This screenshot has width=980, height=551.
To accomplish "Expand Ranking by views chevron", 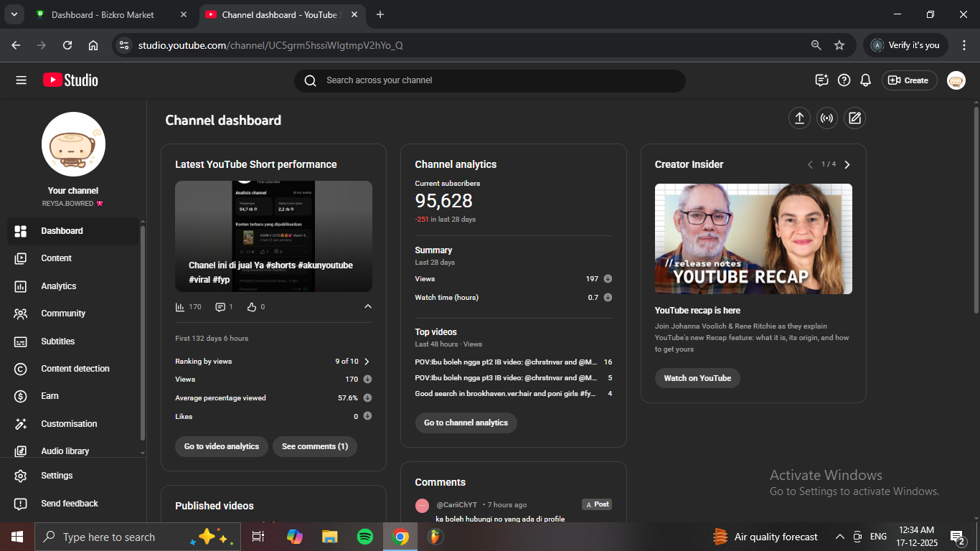I will coord(367,362).
